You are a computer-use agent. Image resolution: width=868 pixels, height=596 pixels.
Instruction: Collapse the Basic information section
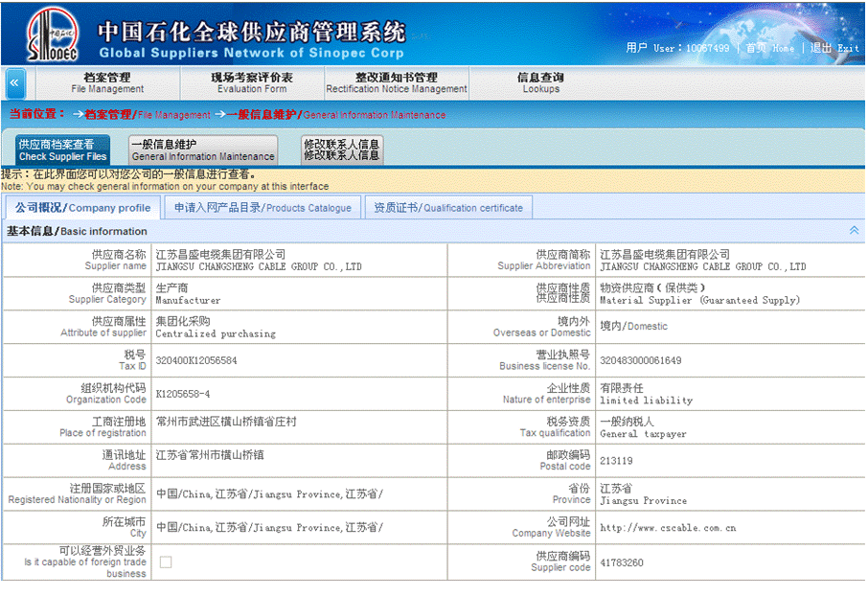(x=854, y=231)
